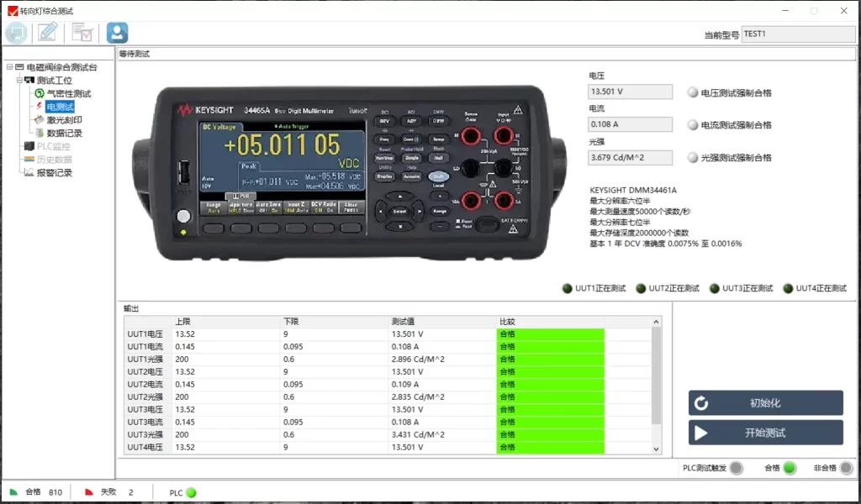Click the pass count 810 in status bar
This screenshot has width=861, height=504.
point(55,492)
